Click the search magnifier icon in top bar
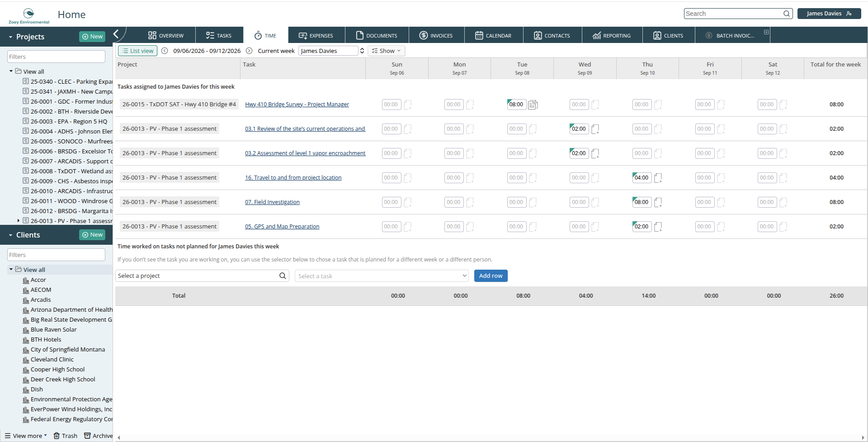 coord(787,14)
